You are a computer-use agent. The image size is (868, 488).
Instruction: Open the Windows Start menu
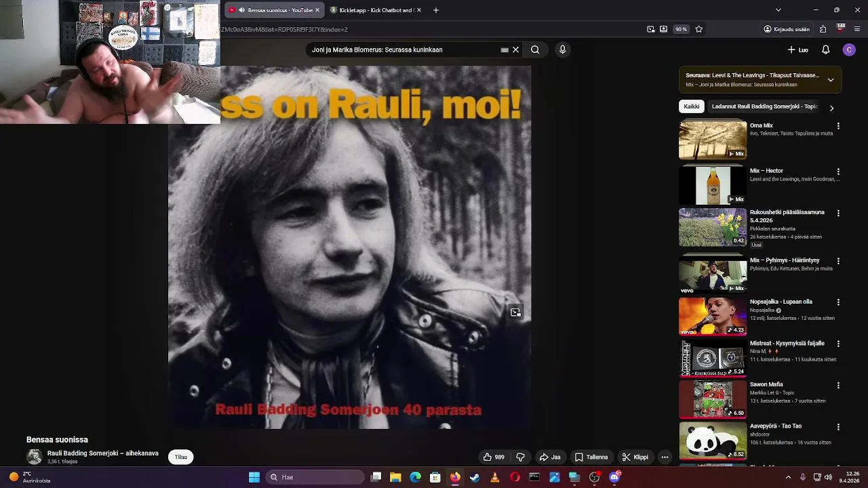pos(254,477)
